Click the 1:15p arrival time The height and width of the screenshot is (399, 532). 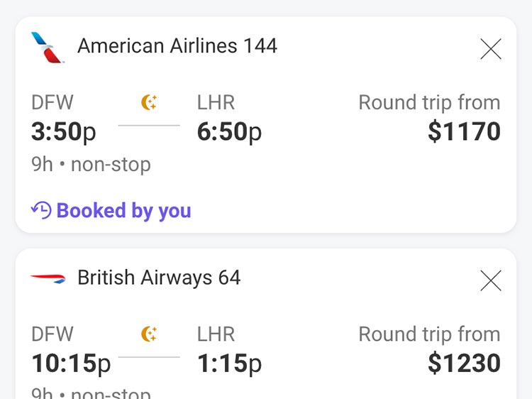point(229,363)
